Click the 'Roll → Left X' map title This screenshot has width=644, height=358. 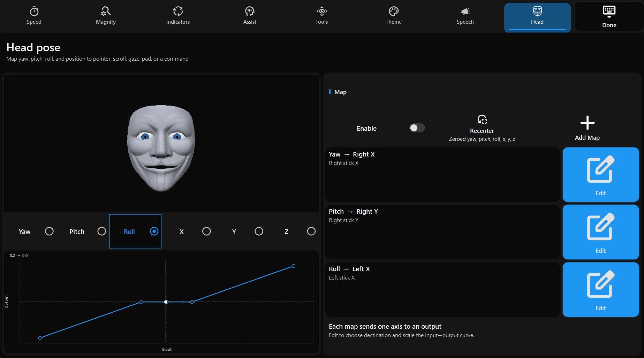pos(349,269)
